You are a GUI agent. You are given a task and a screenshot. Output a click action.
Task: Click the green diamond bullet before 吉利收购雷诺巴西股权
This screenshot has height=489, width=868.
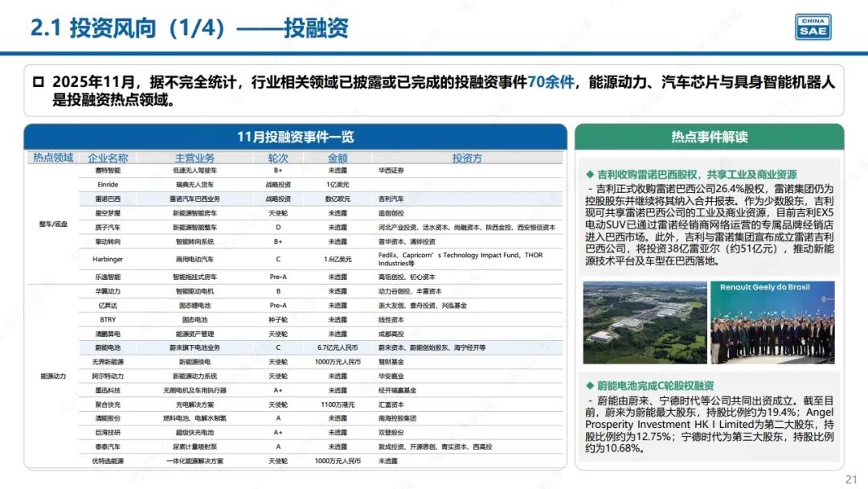pos(590,175)
